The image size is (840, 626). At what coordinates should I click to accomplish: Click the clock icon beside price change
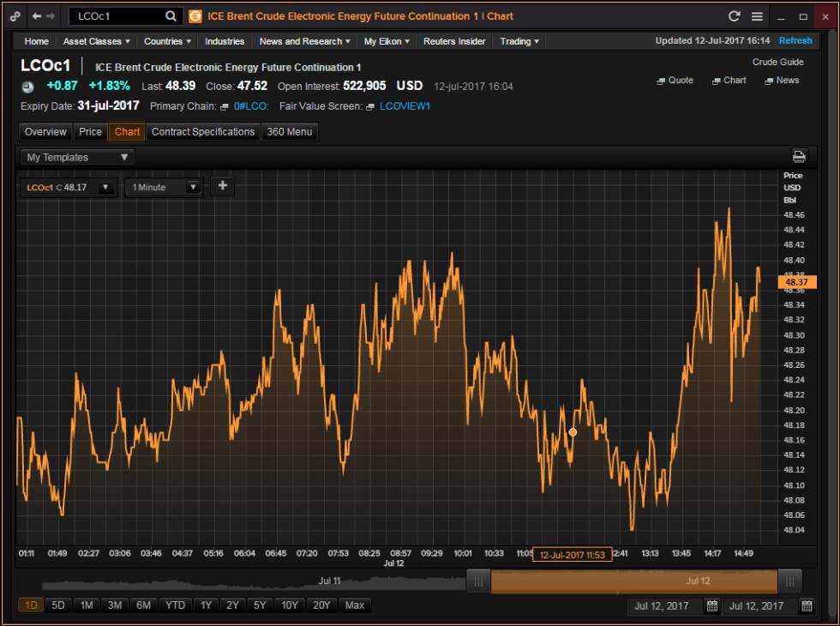27,87
